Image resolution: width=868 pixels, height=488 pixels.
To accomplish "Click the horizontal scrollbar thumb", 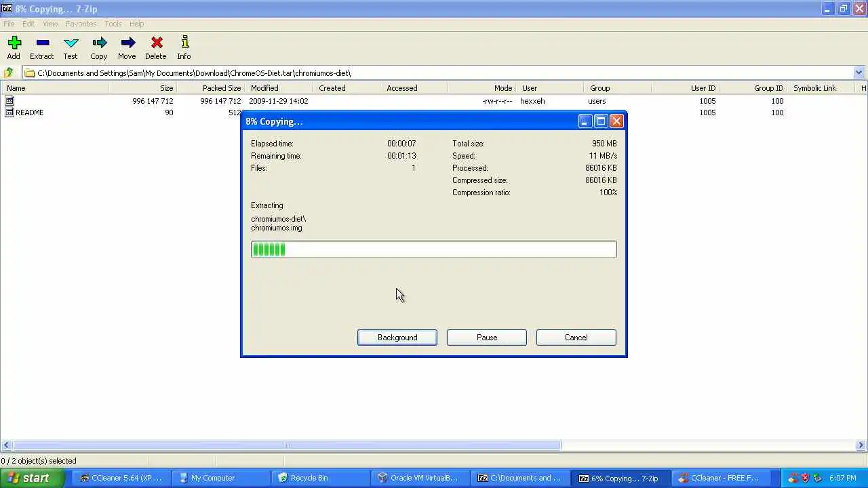I will click(288, 445).
